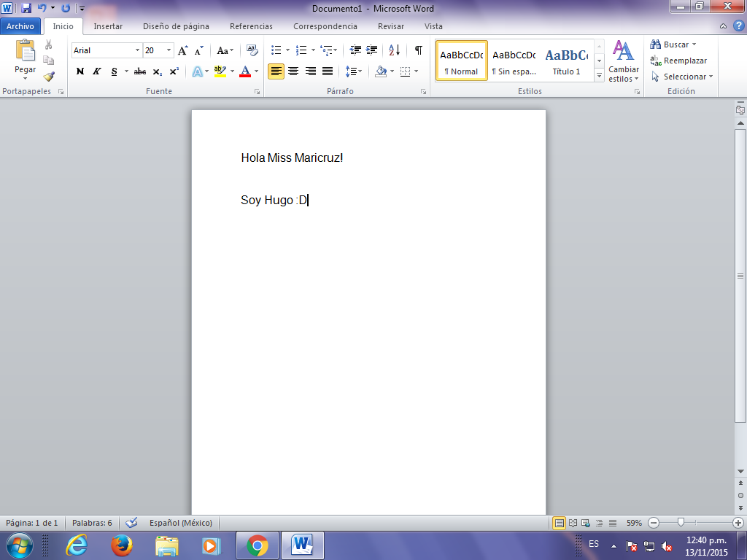Apply strikethrough with the abc icon

(x=140, y=71)
